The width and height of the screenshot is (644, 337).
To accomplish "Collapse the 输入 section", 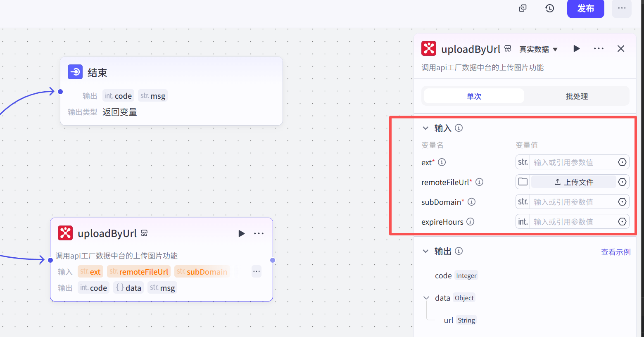I will coord(425,128).
